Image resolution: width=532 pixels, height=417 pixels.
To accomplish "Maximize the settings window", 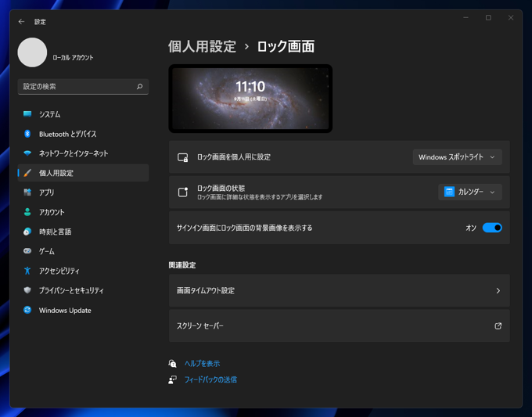I will click(x=488, y=18).
